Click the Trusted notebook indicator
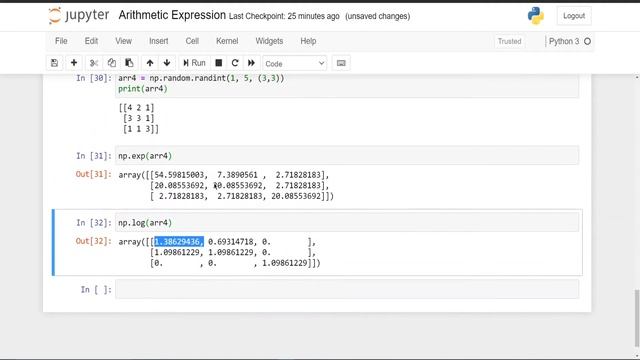This screenshot has height=360, width=640. pyautogui.click(x=509, y=41)
